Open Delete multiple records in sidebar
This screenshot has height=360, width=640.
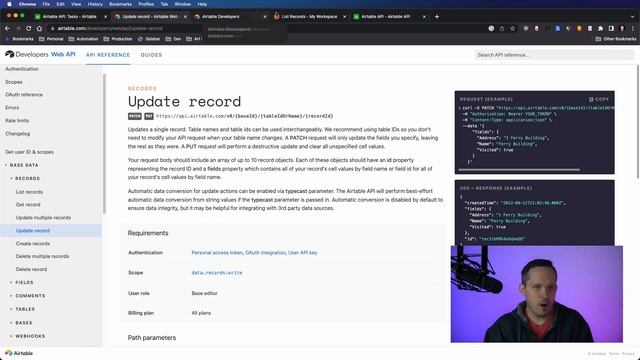pyautogui.click(x=42, y=256)
